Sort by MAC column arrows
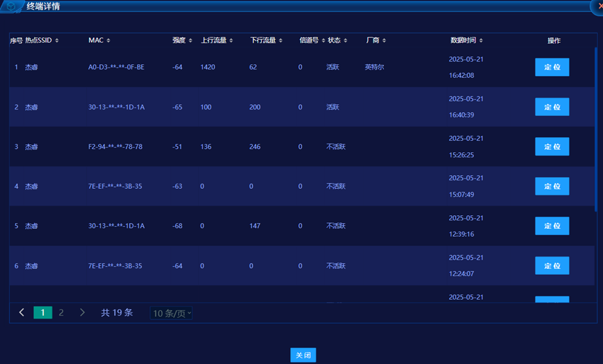This screenshot has width=603, height=364. (x=108, y=41)
